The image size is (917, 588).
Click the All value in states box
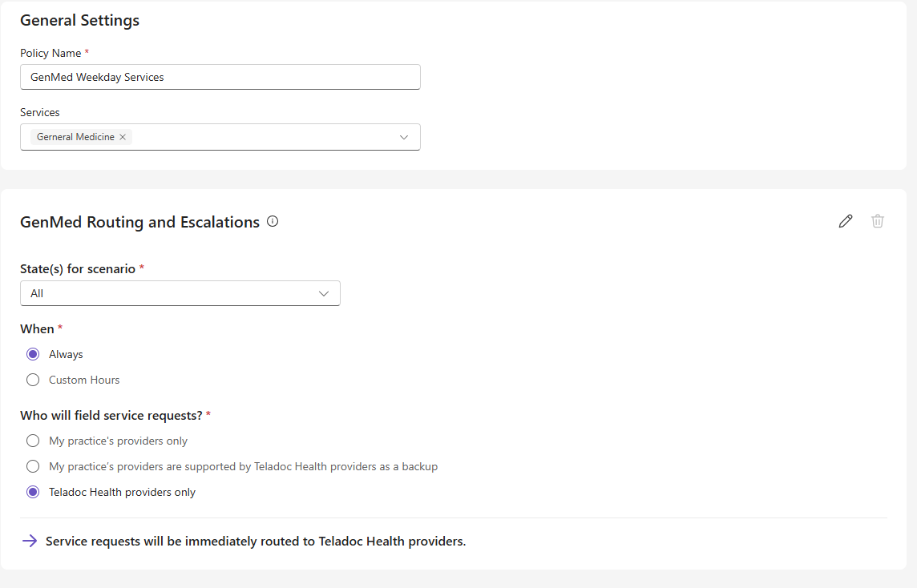pos(37,293)
